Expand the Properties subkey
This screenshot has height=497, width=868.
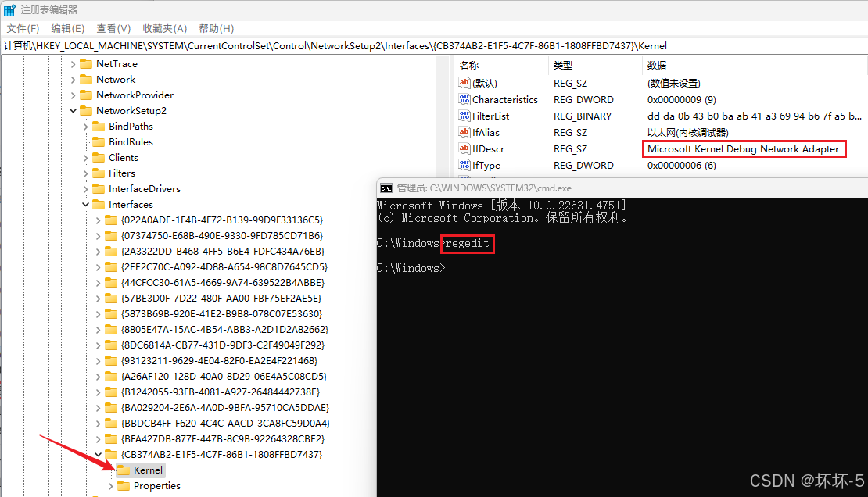pyautogui.click(x=111, y=485)
